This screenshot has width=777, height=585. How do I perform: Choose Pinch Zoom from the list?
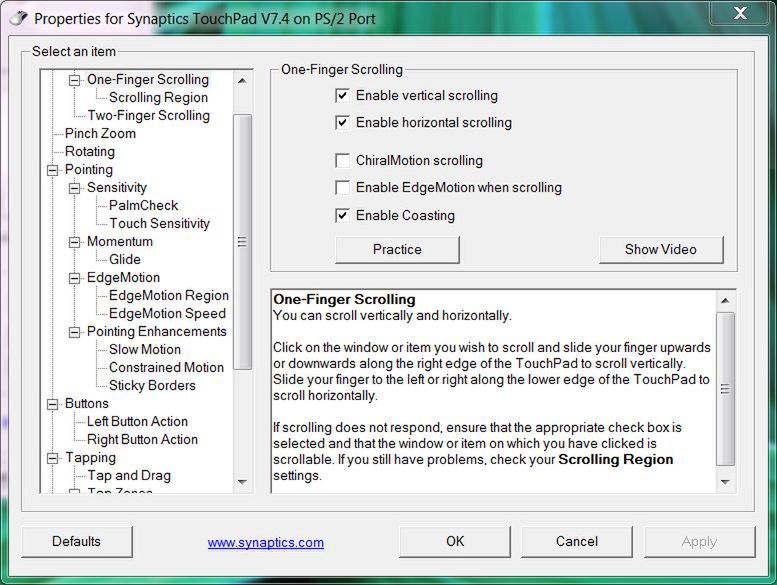point(100,133)
